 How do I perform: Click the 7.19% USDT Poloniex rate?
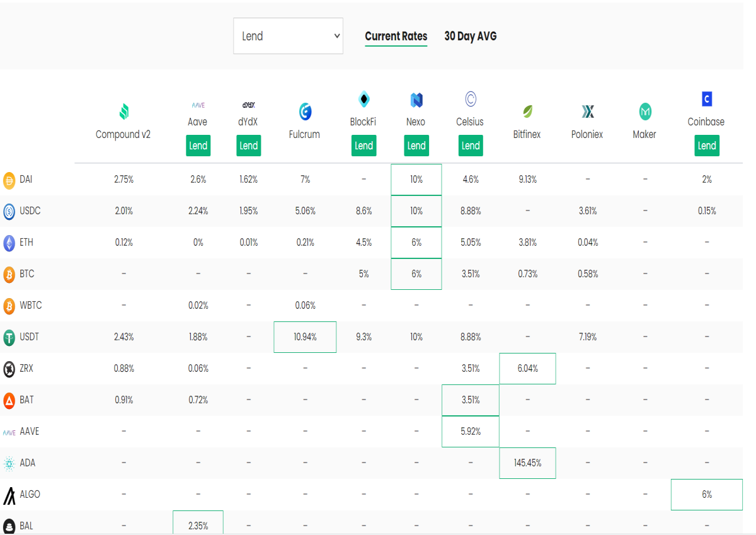click(587, 337)
